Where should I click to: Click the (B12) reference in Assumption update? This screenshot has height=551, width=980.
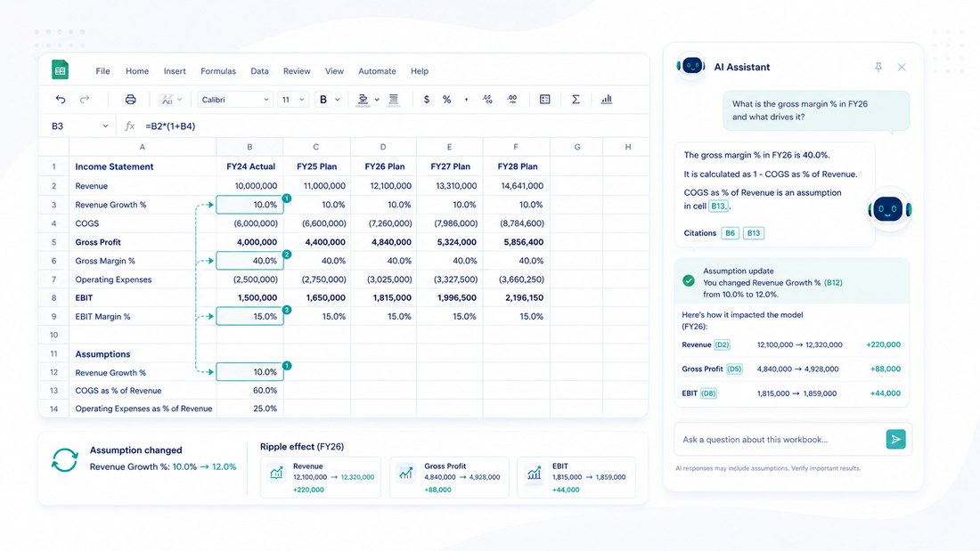833,283
